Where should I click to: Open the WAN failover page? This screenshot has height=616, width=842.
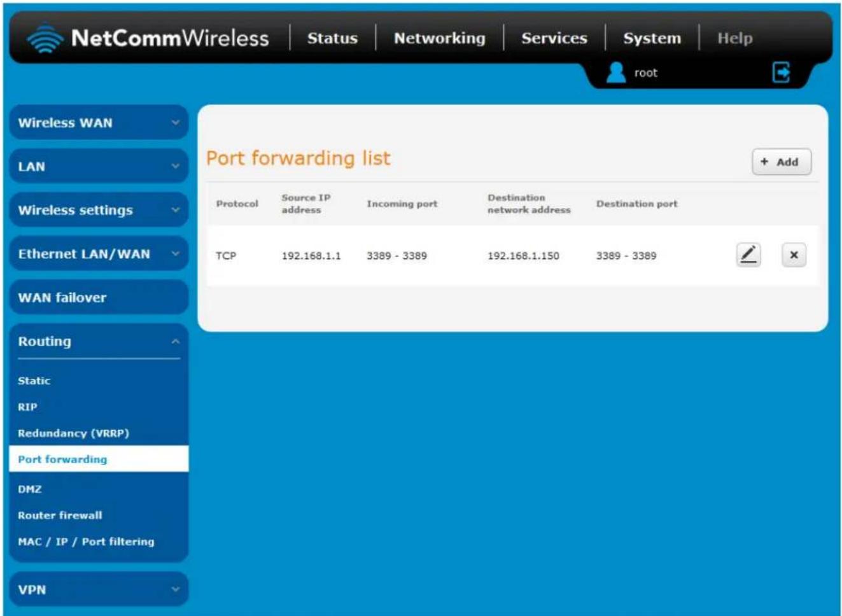99,297
